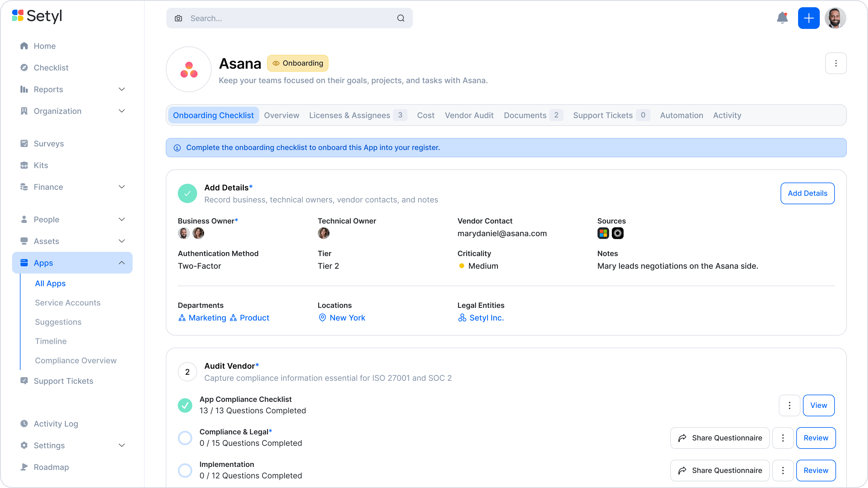This screenshot has width=868, height=488.
Task: Expand the Reports section
Action: pos(122,89)
